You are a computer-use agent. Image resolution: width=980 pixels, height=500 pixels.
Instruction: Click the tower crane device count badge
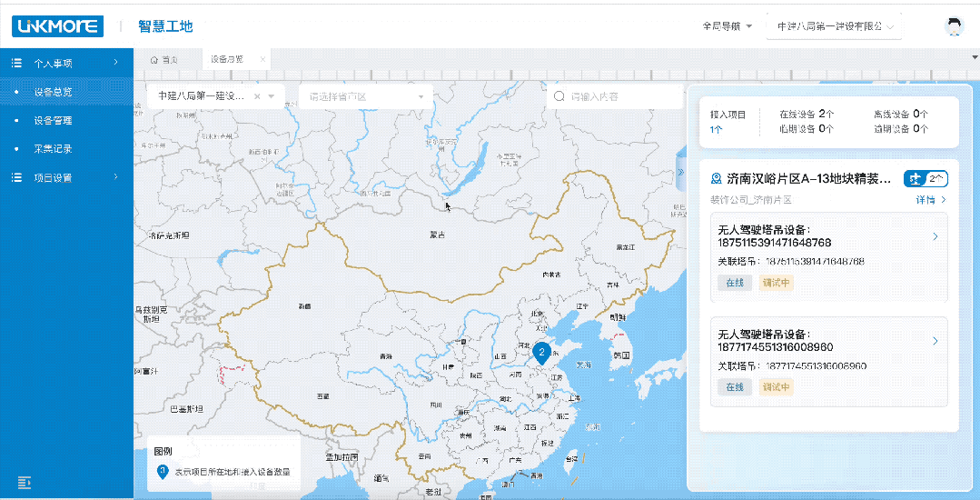pos(926,179)
